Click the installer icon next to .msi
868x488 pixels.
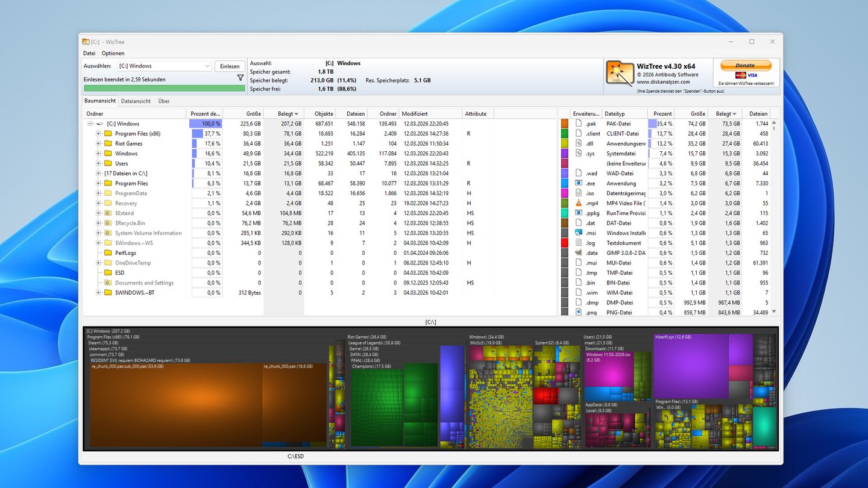pyautogui.click(x=578, y=233)
